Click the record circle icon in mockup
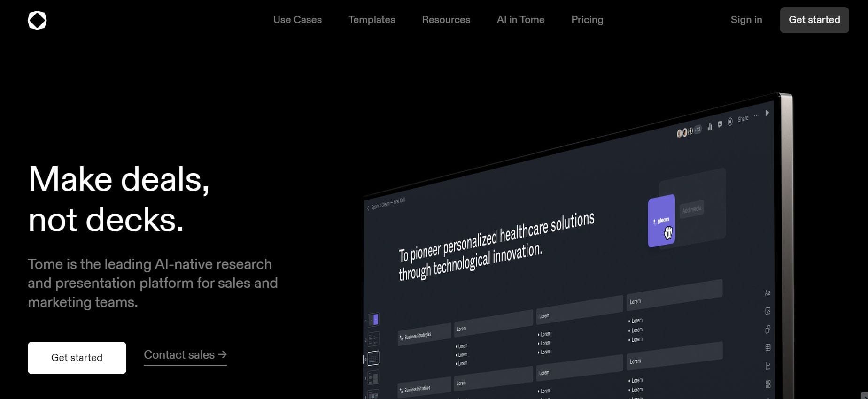The width and height of the screenshot is (868, 399). click(x=730, y=122)
